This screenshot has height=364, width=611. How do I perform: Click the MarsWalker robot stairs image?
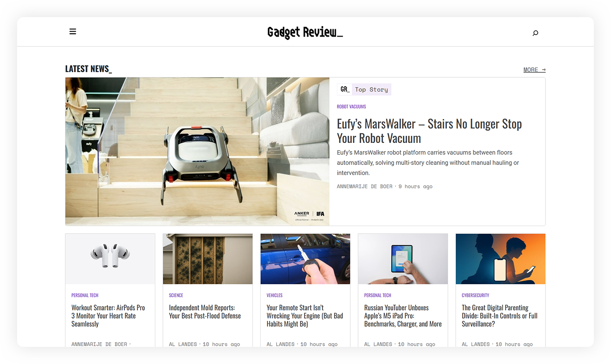coord(197,151)
